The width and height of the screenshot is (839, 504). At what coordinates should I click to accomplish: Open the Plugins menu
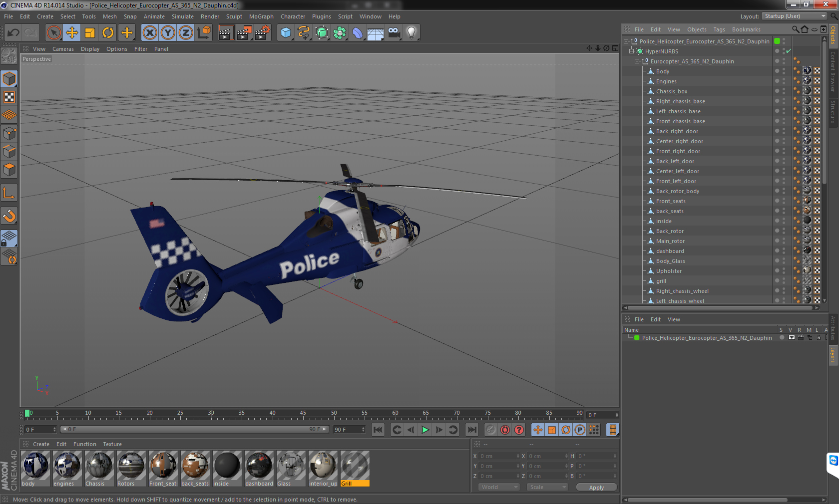click(x=322, y=16)
